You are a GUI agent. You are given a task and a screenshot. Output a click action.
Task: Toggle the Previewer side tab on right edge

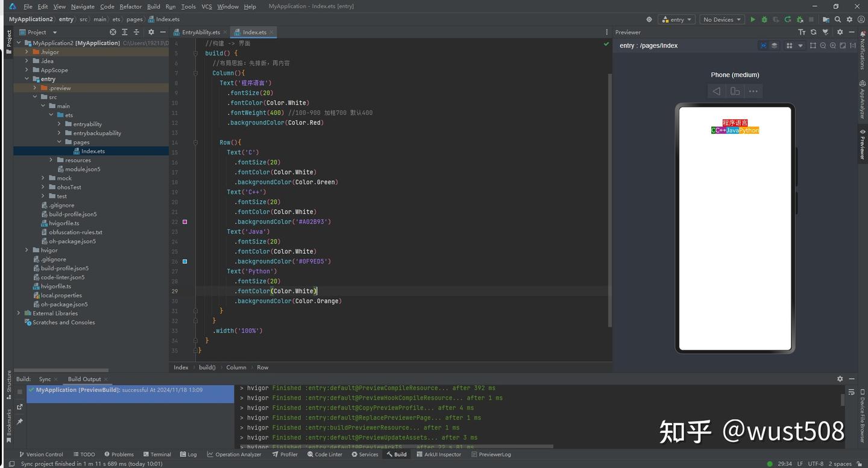pyautogui.click(x=863, y=145)
